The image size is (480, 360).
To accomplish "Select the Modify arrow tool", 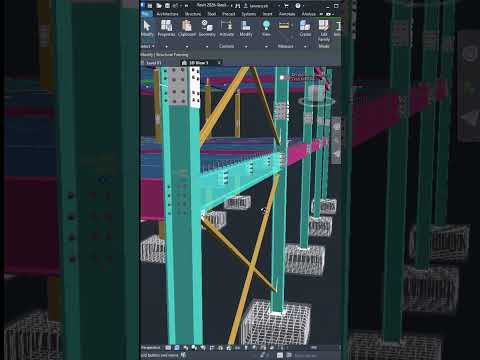I will [147, 28].
